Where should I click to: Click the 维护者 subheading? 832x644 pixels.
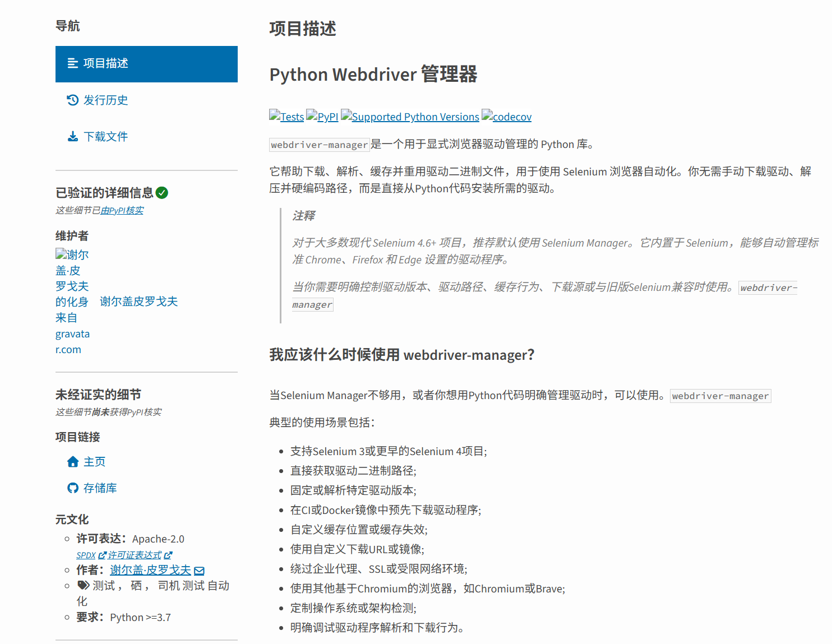pyautogui.click(x=72, y=236)
